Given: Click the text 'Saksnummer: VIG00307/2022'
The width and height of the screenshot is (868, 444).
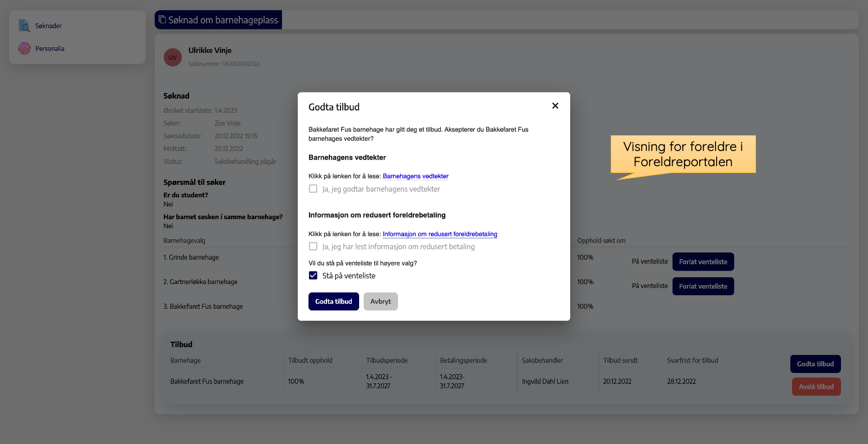Looking at the screenshot, I should click(224, 64).
